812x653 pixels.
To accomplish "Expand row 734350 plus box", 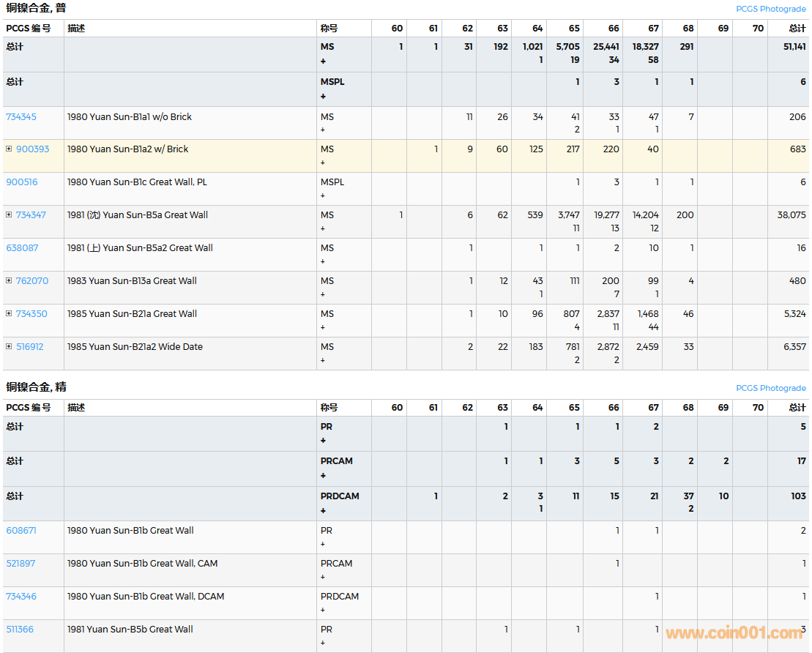I will 9,314.
